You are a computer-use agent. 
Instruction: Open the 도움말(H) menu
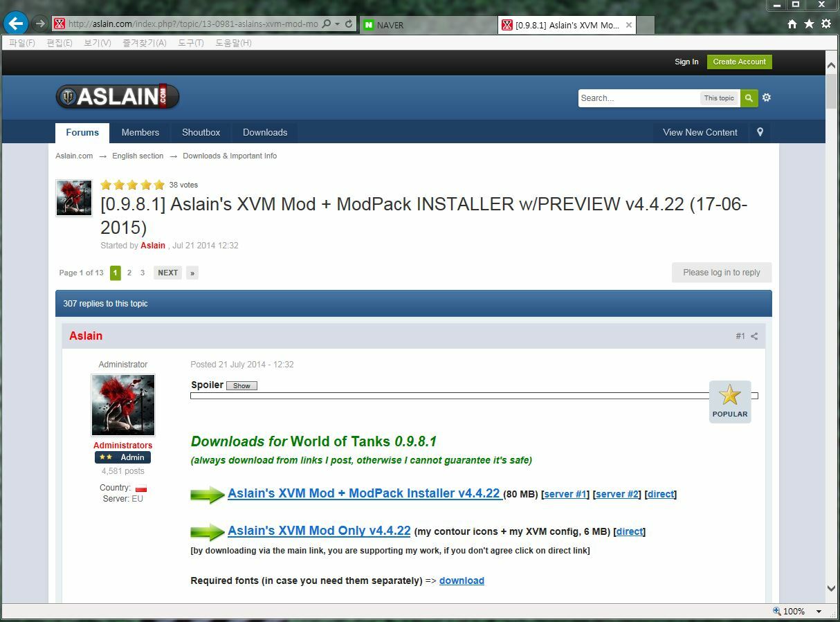pos(233,43)
